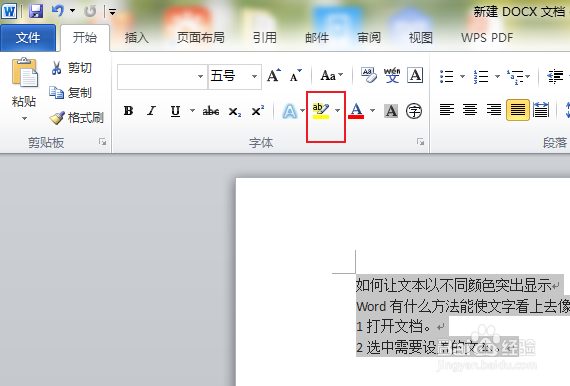Expand the font name dropdown arrow
The image size is (570, 386).
[x=200, y=76]
